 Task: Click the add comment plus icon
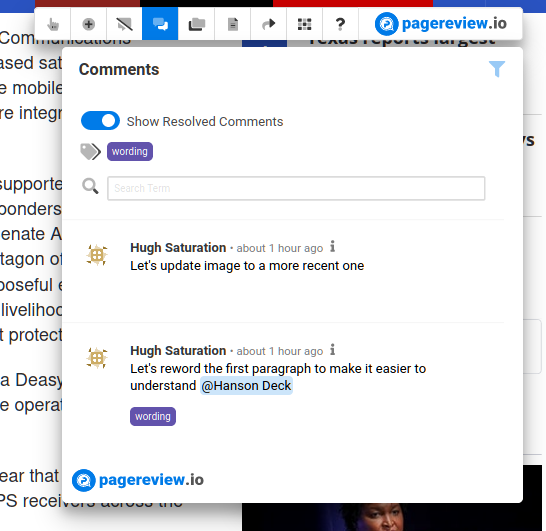click(x=88, y=24)
